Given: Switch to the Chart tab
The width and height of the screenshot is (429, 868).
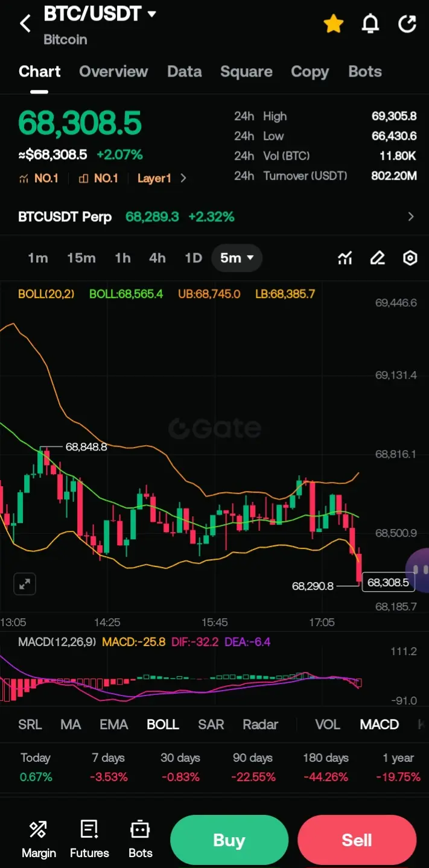Looking at the screenshot, I should pos(40,71).
